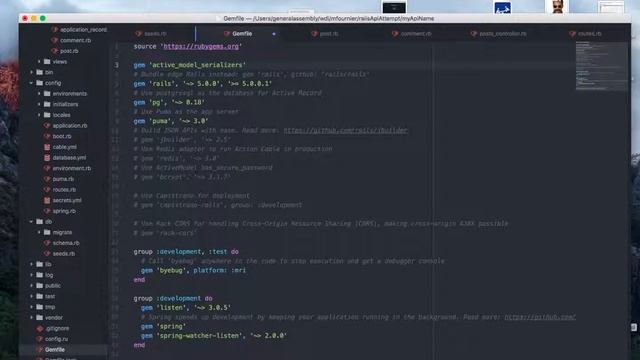Expand the test folder arrow

pos(32,296)
